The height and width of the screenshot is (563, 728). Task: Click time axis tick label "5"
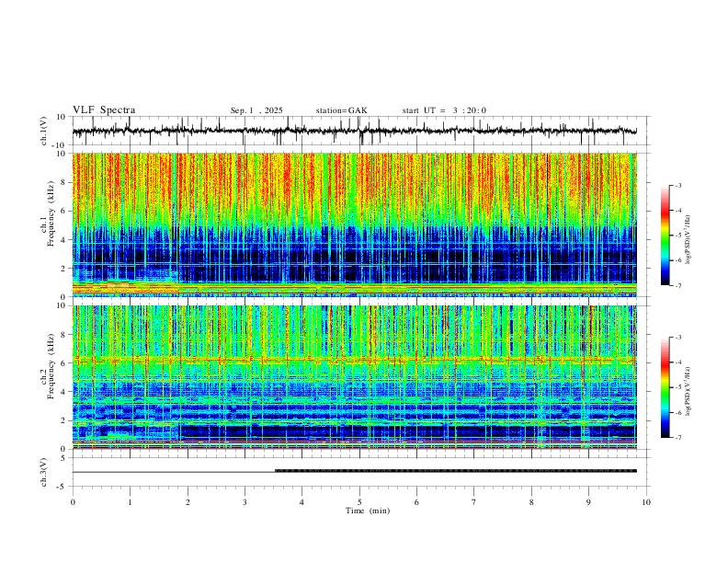359,502
